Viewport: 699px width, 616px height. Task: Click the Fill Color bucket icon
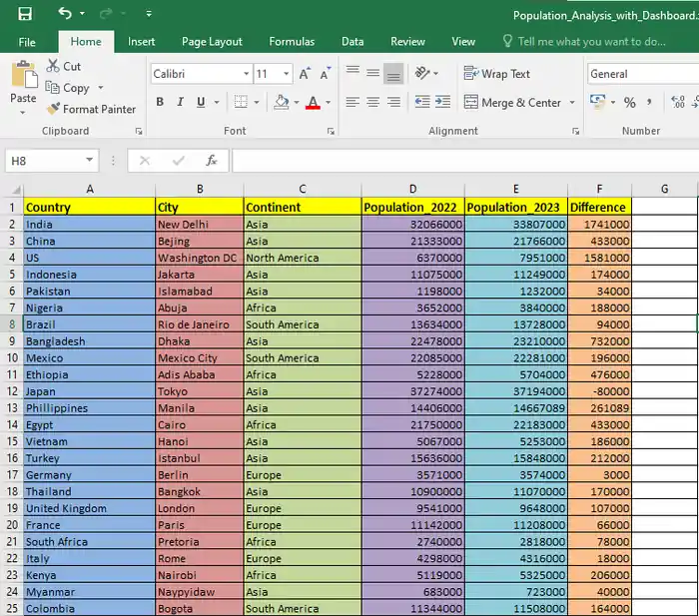pyautogui.click(x=282, y=102)
